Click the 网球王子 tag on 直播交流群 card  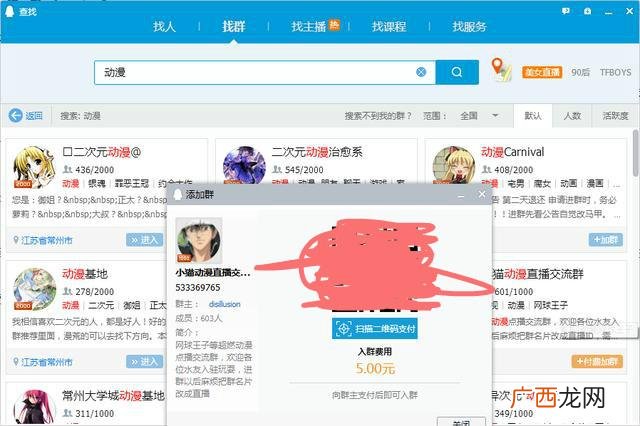tap(551, 305)
